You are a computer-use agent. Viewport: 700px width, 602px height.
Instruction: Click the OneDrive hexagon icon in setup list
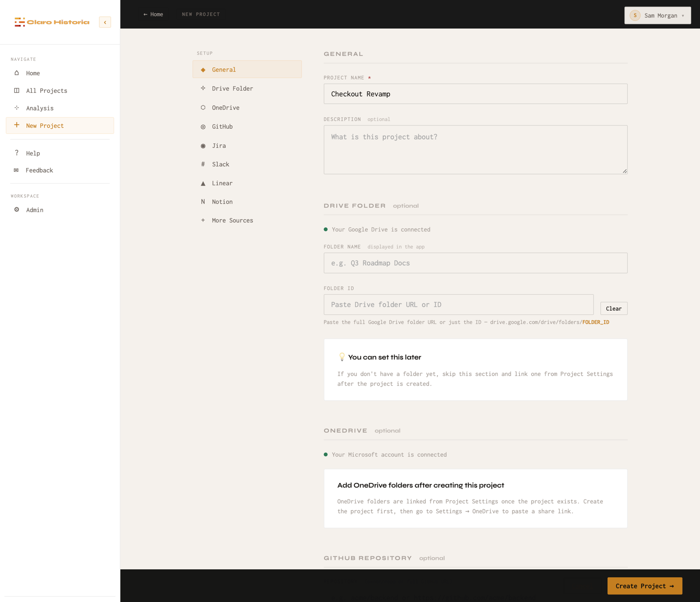pos(203,107)
